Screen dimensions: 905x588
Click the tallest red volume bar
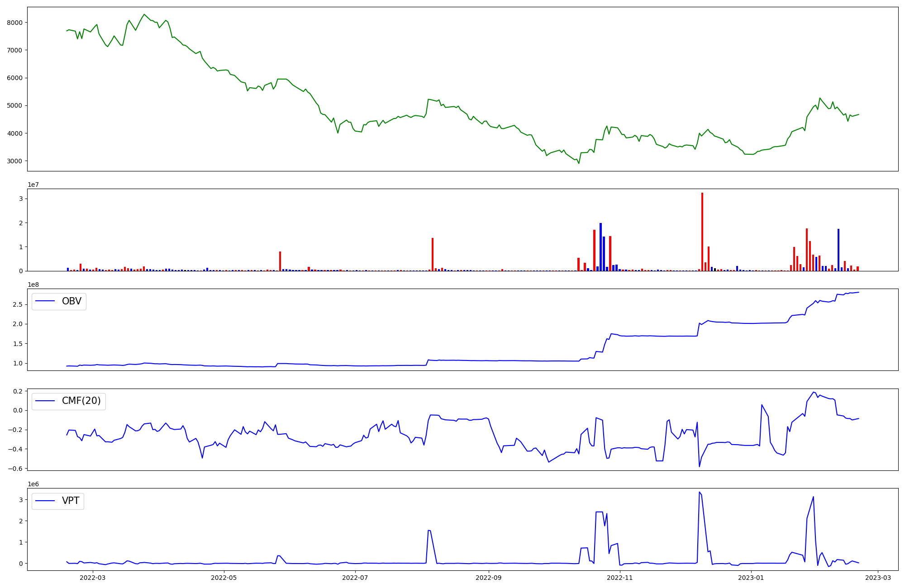pyautogui.click(x=702, y=232)
